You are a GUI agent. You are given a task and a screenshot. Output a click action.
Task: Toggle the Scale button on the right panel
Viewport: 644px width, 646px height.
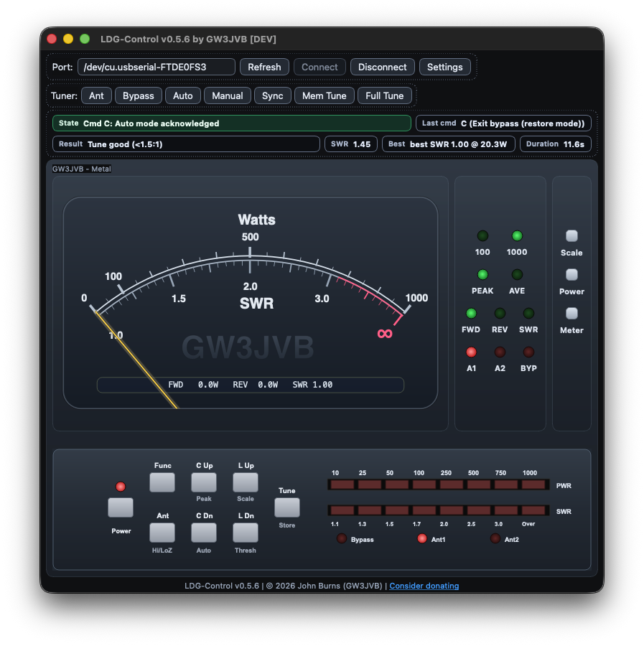571,235
